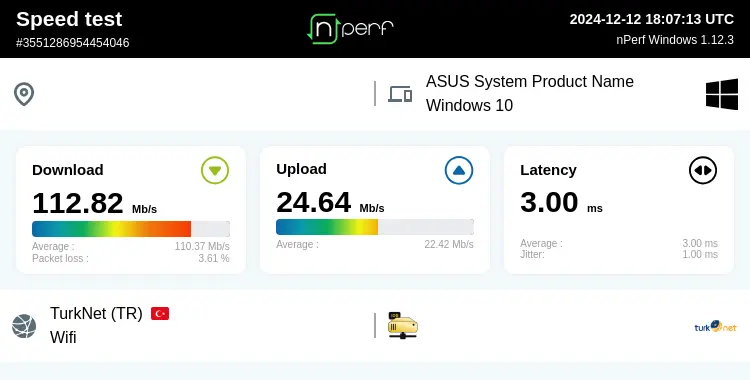Select the upload average 22.42 Mb/s

449,244
